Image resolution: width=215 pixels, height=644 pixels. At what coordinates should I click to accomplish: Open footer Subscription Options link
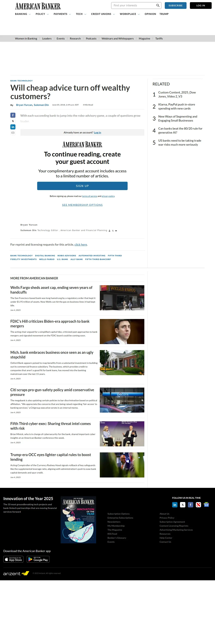[x=118, y=514]
